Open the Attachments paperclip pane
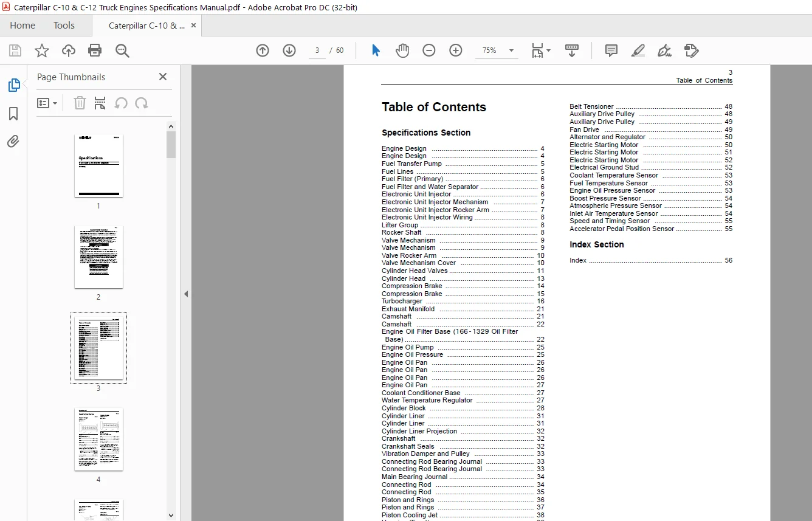Image resolution: width=812 pixels, height=521 pixels. click(x=13, y=142)
